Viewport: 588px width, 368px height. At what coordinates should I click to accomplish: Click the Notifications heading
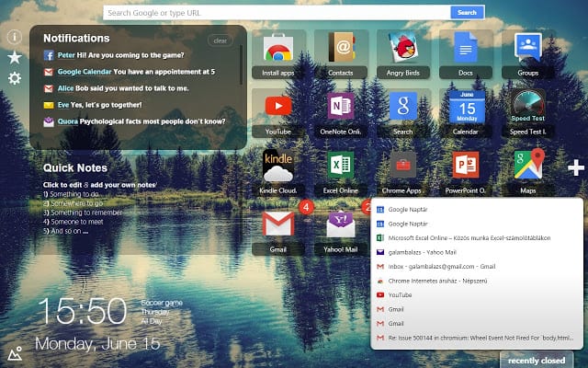click(76, 39)
